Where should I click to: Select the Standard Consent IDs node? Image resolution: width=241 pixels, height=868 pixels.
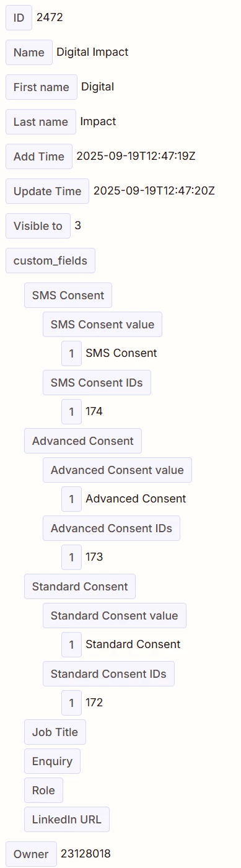[108, 674]
